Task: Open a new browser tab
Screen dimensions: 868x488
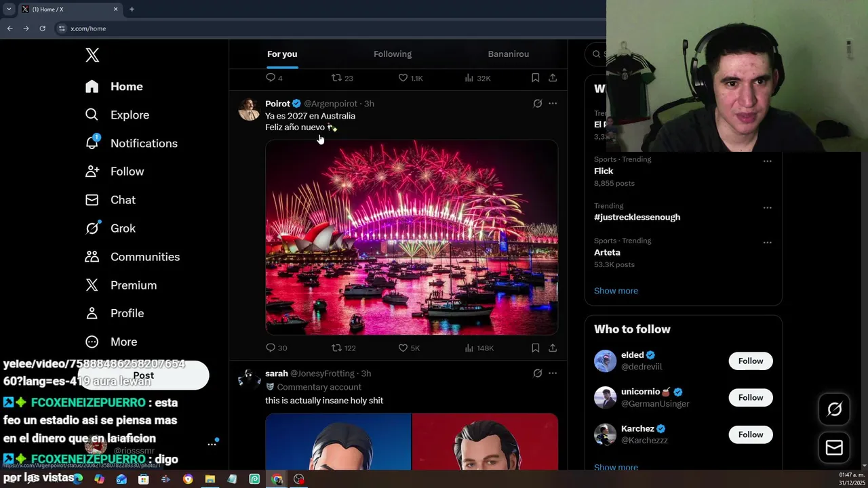Action: 132,9
